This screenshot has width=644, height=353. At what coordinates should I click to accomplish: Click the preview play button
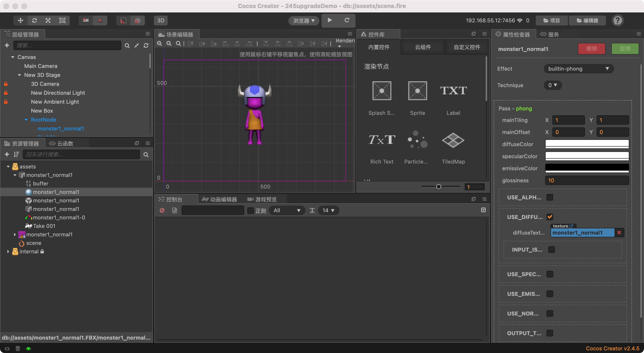(330, 20)
